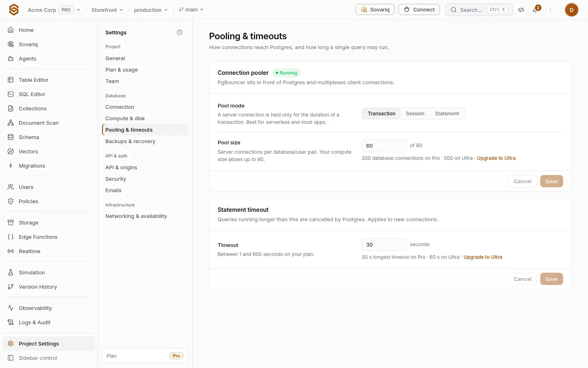Open Logs & Audit
Screen dimensions: 588x368
click(49, 322)
